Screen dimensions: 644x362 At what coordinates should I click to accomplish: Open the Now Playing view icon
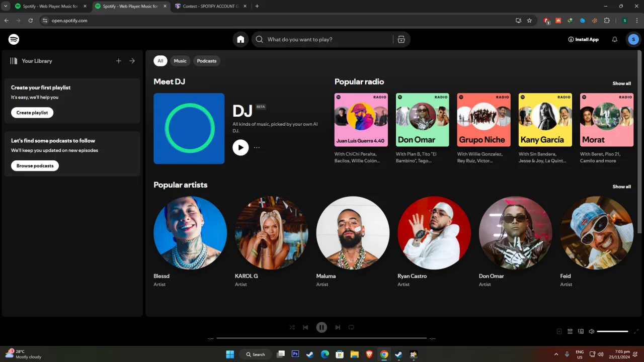pyautogui.click(x=559, y=331)
